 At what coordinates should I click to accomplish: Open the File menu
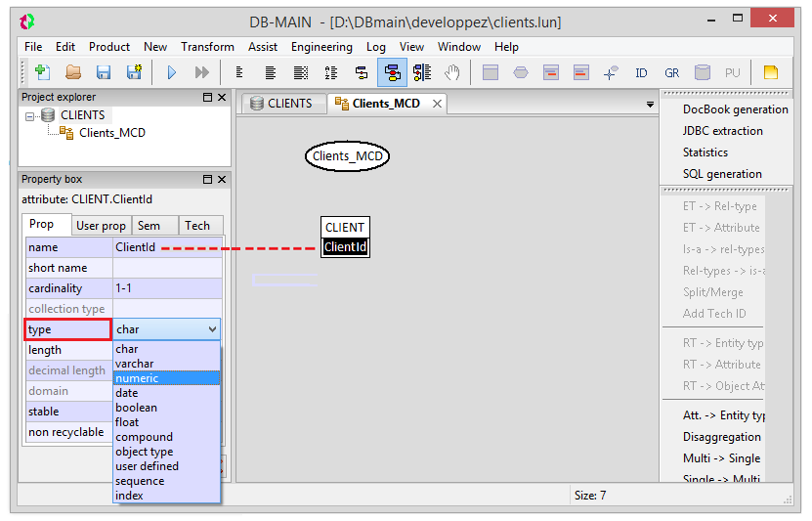click(x=33, y=47)
